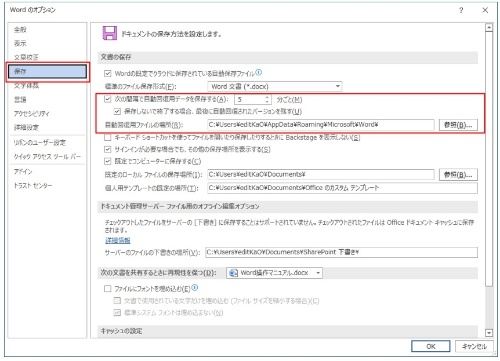Browse for default local file location
This screenshot has width=500, height=361.
(x=458, y=175)
